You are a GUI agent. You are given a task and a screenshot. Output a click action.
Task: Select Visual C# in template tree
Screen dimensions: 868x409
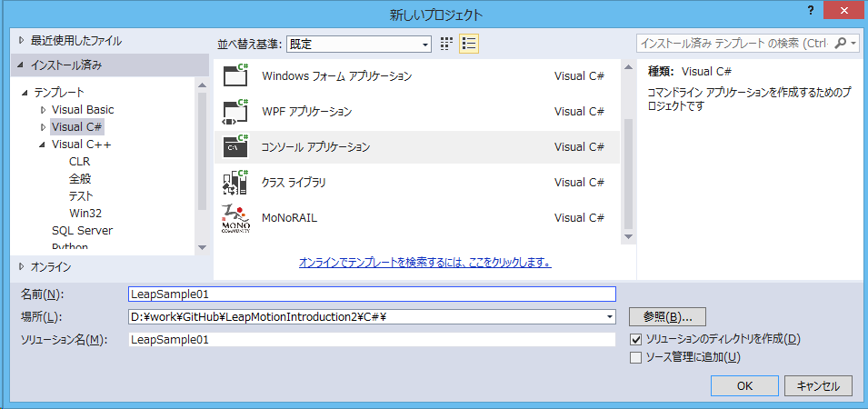[77, 126]
